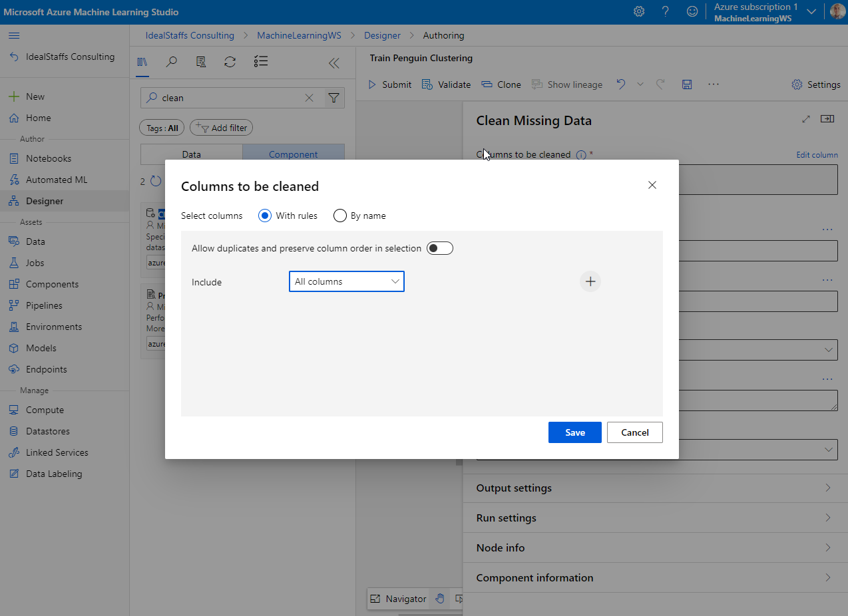This screenshot has height=616, width=848.
Task: Click the help question mark icon
Action: click(x=666, y=12)
